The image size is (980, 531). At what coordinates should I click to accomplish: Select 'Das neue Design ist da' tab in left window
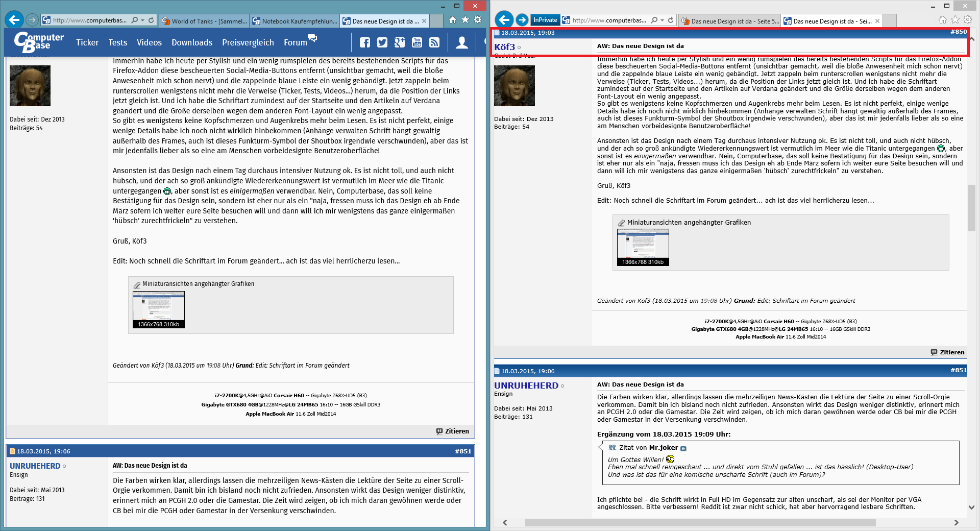click(385, 21)
